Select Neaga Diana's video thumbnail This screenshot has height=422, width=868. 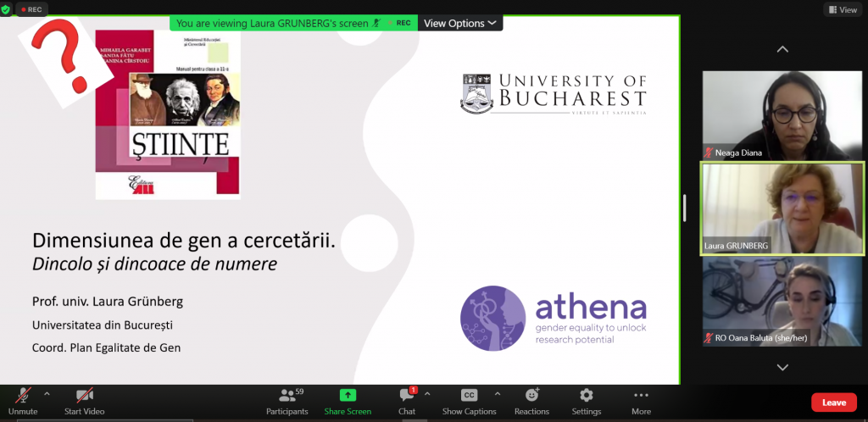[782, 115]
